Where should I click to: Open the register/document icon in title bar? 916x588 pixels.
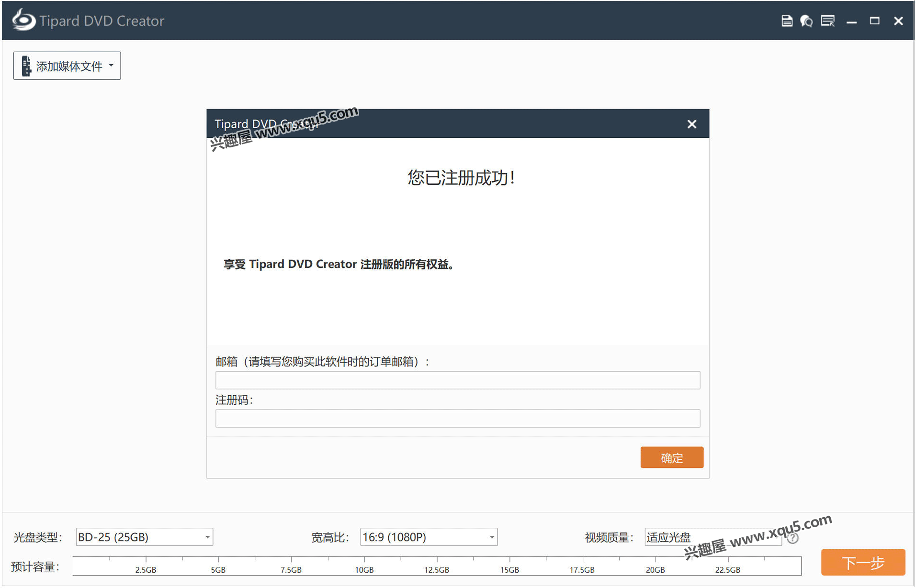point(787,21)
